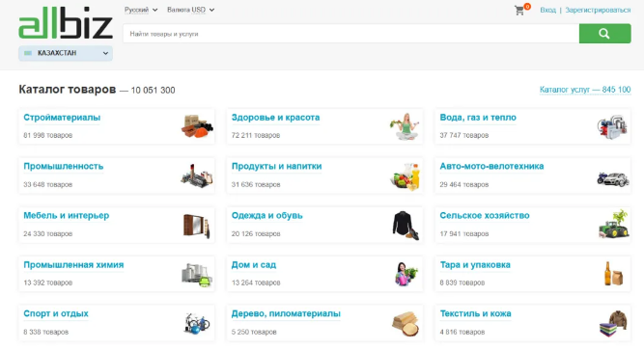This screenshot has height=350, width=644.
Task: Open the Валюта USD currency dropdown
Action: (x=190, y=10)
